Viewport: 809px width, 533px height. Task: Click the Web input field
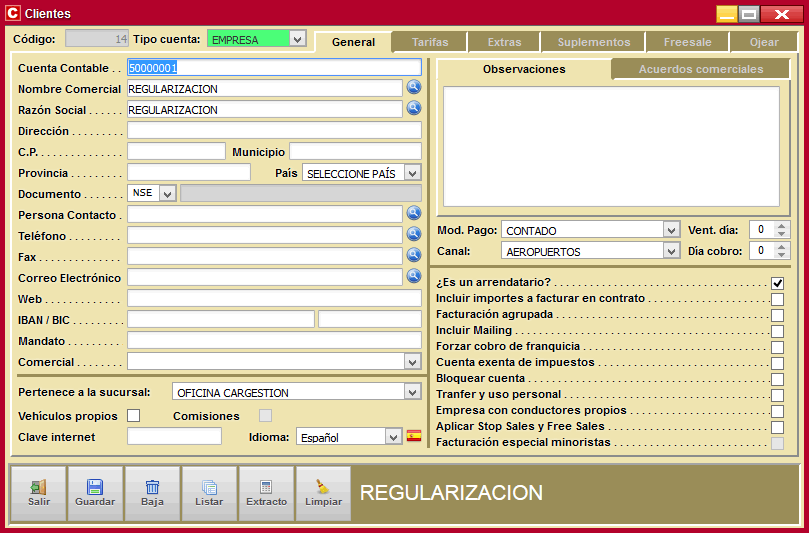point(274,299)
